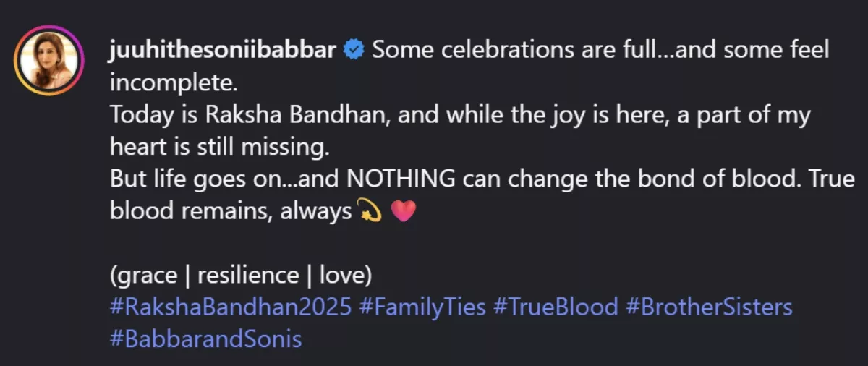The height and width of the screenshot is (366, 868).
Task: Open the juuhithesoniibabbar profile picture
Action: click(x=49, y=60)
